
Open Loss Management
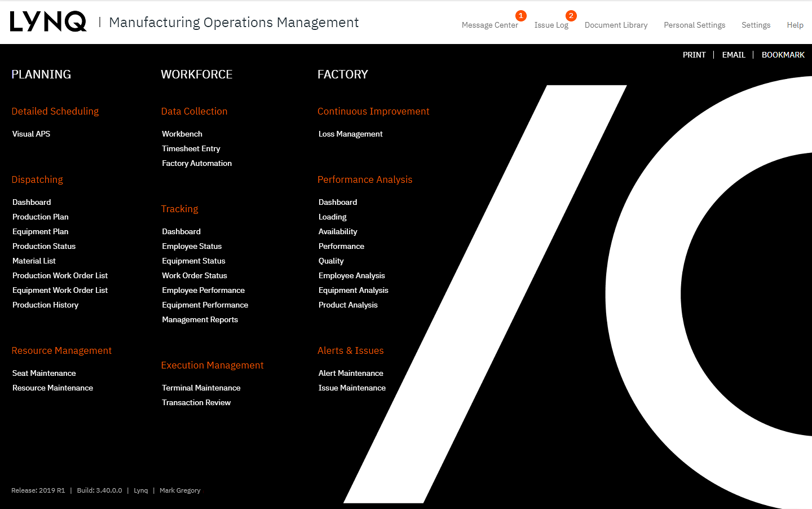pyautogui.click(x=350, y=134)
